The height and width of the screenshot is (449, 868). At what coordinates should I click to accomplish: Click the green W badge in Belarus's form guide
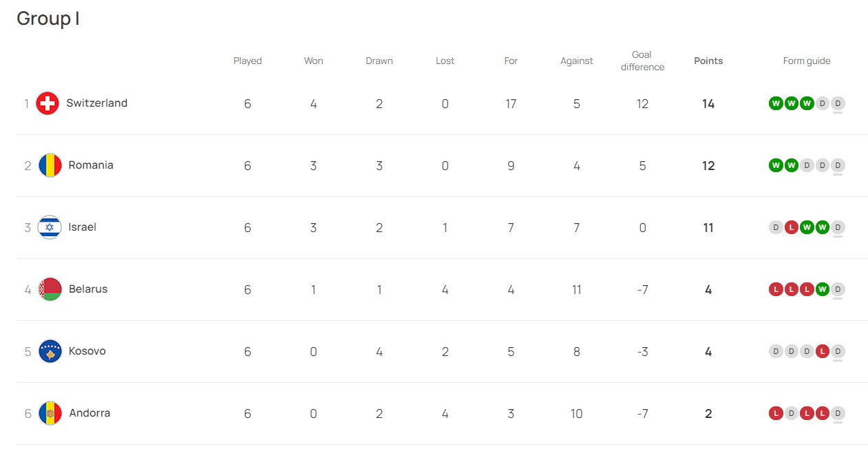pyautogui.click(x=822, y=289)
